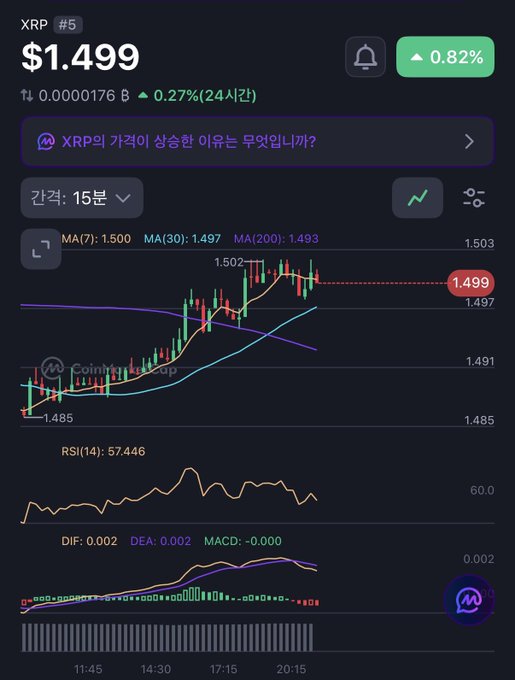
Task: Tap the RSI(14): 57.446 label
Action: coord(103,451)
